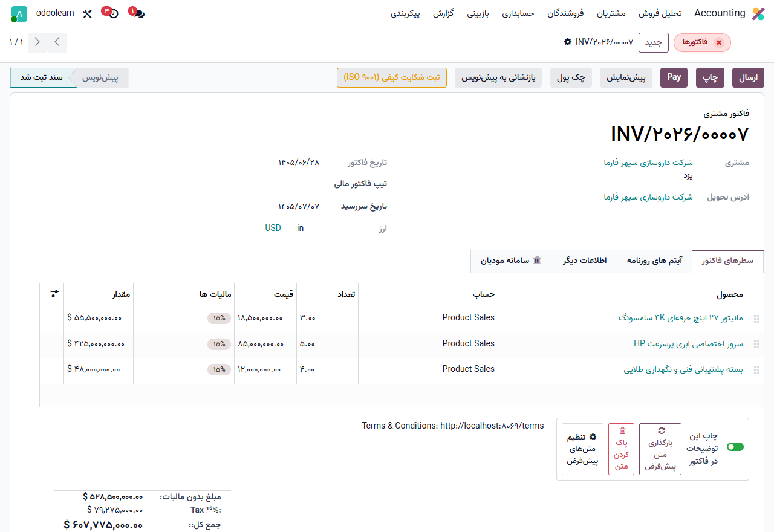Viewport: 774px width, 532px height.
Task: Switch to the سامانه مودیان tab
Action: click(x=512, y=261)
